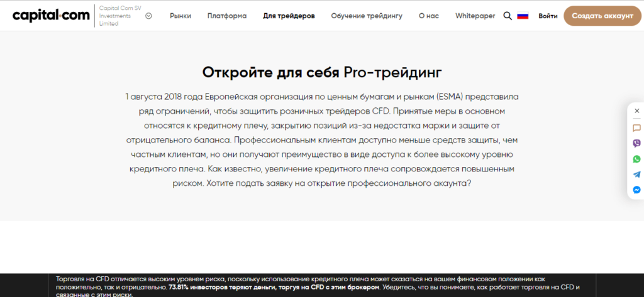Screen dimensions: 644x297
Task: Click the Создать аккаунт button
Action: 603,16
